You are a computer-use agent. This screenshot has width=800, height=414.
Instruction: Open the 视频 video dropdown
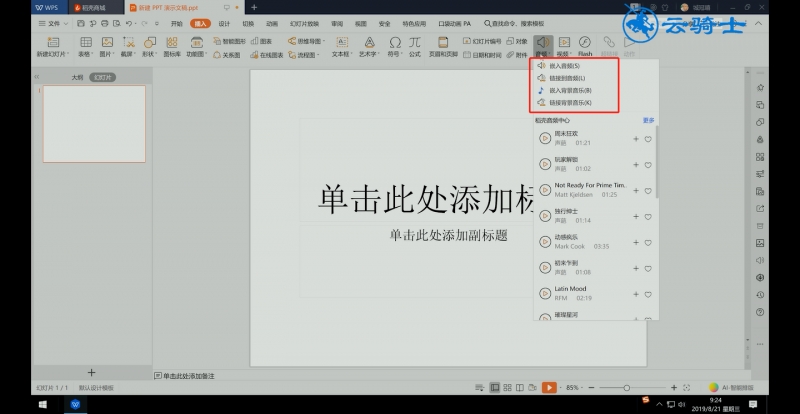[x=564, y=46]
